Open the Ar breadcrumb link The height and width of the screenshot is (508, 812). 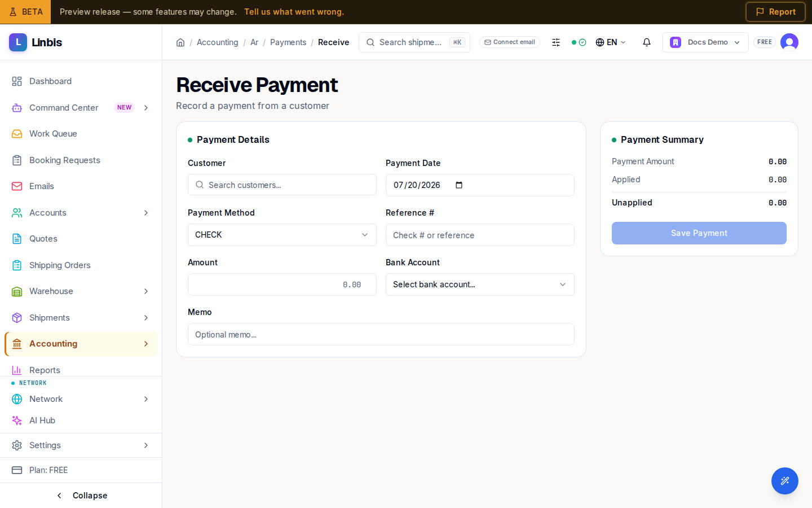click(x=254, y=42)
